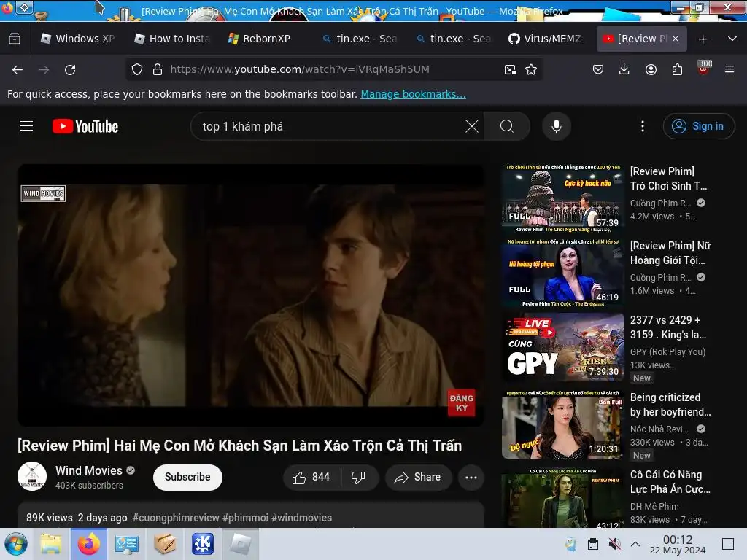Open the KDE app in taskbar
The image size is (747, 560).
pyautogui.click(x=203, y=544)
